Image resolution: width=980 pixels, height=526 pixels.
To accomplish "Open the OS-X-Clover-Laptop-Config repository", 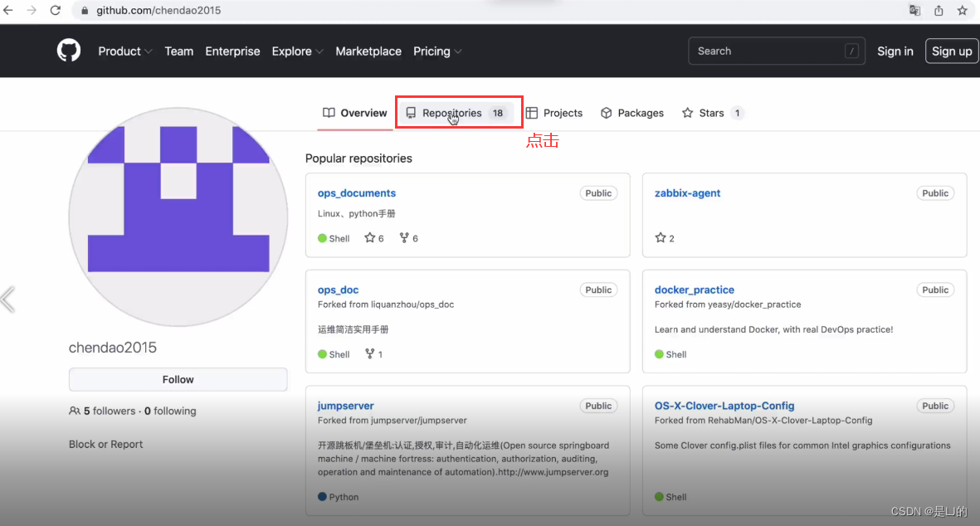I will pos(724,406).
